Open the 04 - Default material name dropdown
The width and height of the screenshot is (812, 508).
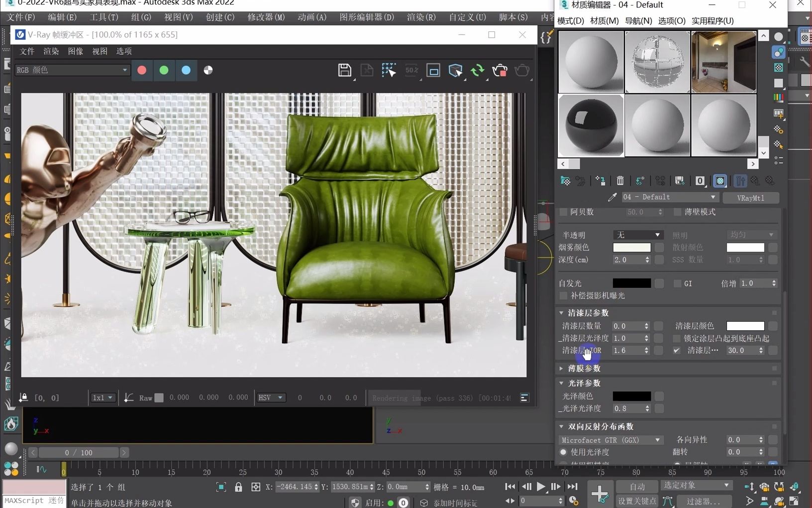tap(669, 197)
